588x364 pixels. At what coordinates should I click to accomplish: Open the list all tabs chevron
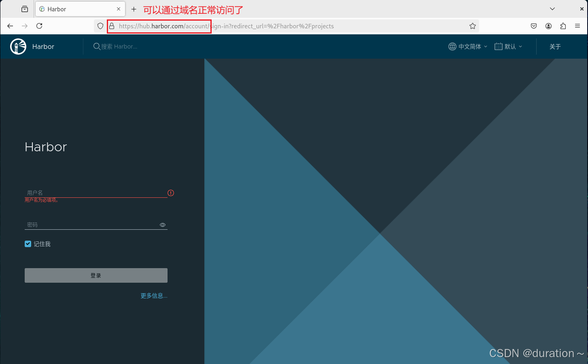click(x=552, y=9)
